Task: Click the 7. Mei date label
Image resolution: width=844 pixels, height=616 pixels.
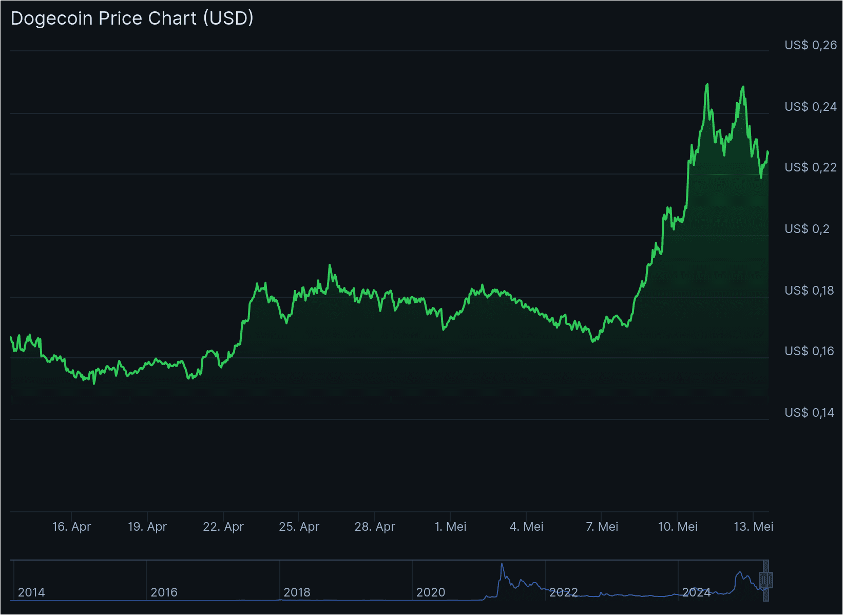Action: (602, 527)
